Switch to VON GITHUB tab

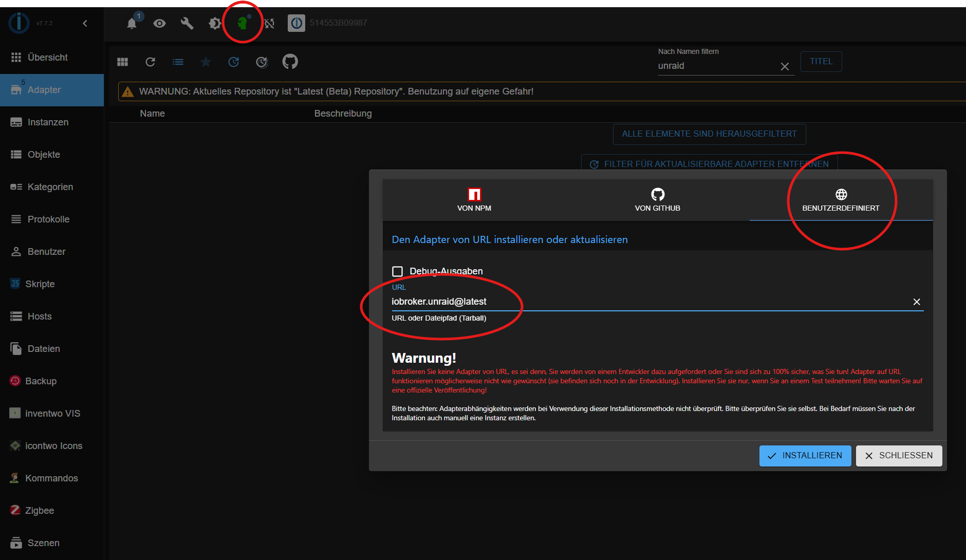658,200
